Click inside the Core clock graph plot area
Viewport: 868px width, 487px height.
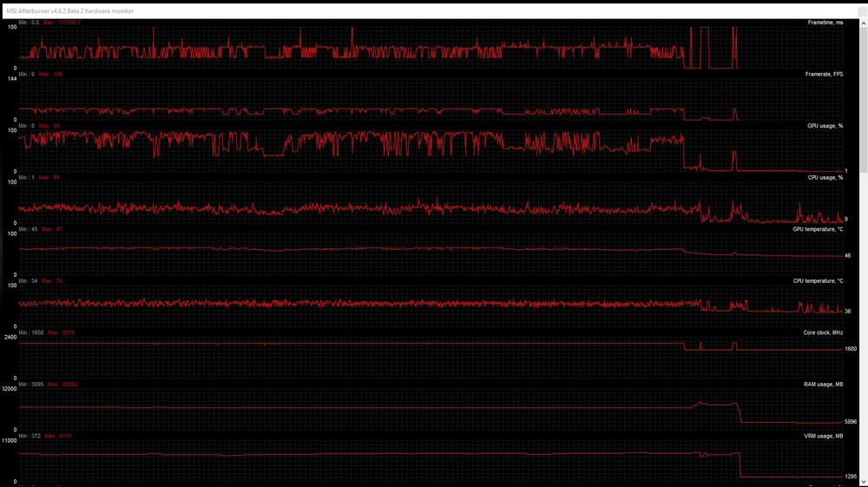click(x=431, y=358)
